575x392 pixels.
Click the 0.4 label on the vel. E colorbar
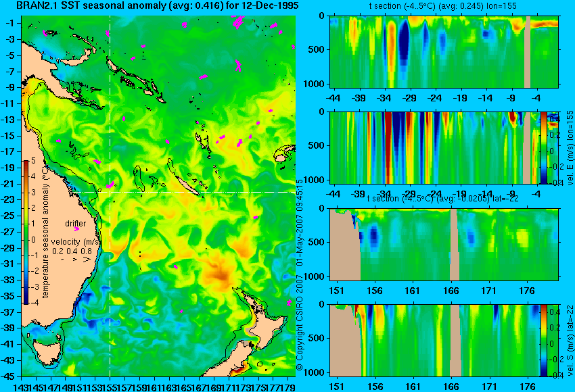(x=553, y=120)
